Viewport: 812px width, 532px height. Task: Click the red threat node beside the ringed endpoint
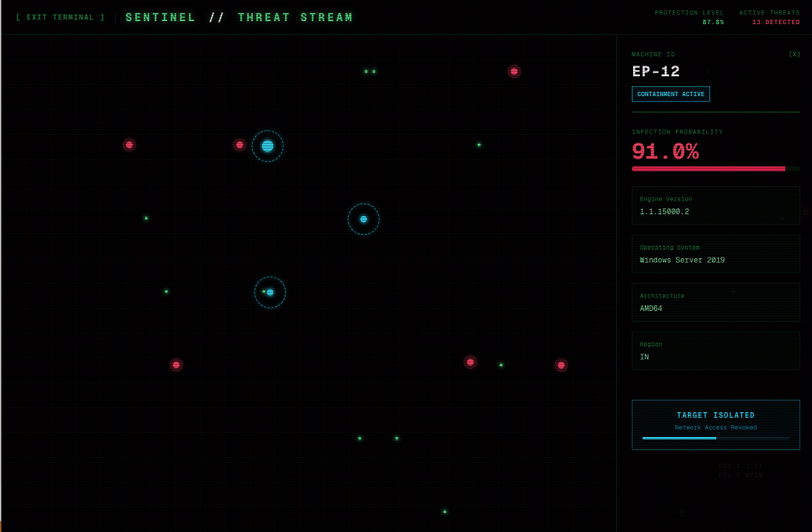click(240, 144)
